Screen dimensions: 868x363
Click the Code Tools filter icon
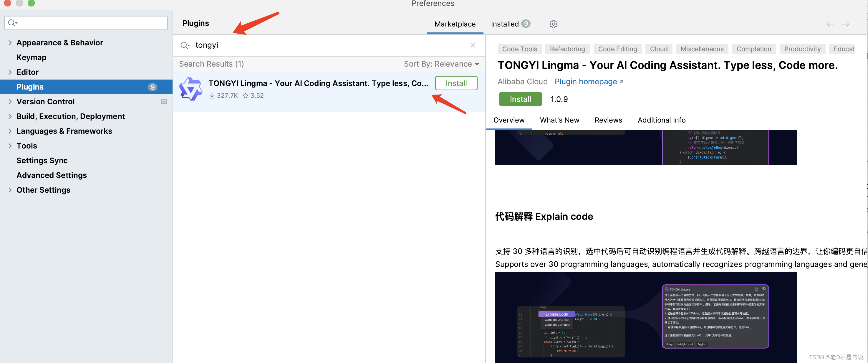519,49
